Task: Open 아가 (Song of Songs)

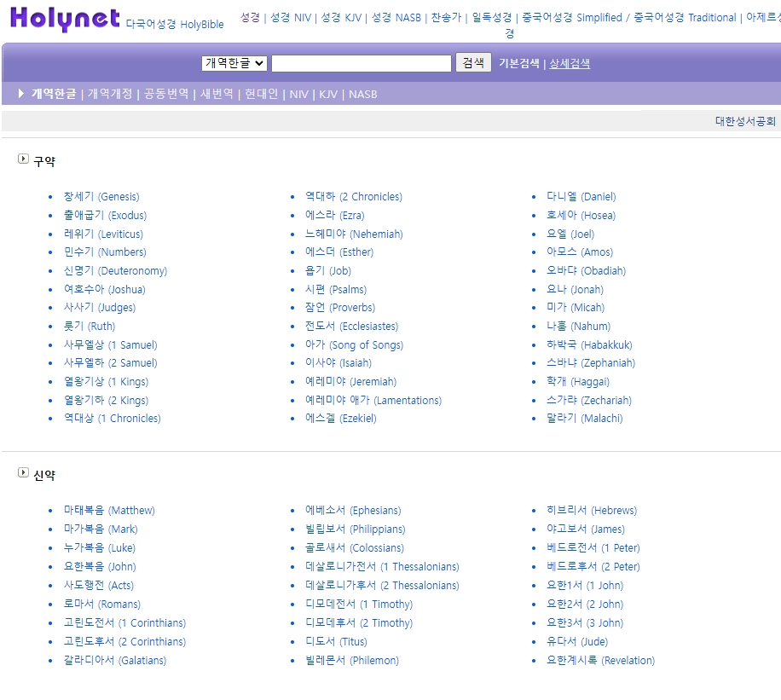Action: click(354, 344)
